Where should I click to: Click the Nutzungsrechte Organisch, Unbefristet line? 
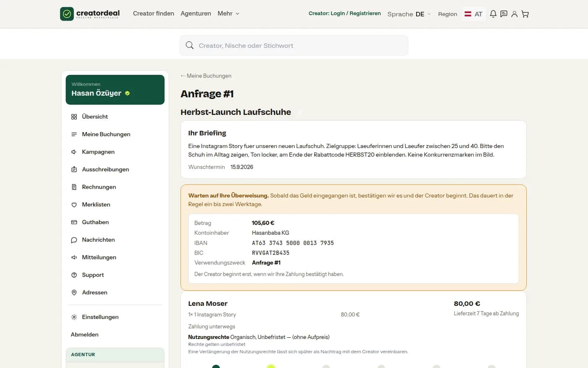click(259, 337)
